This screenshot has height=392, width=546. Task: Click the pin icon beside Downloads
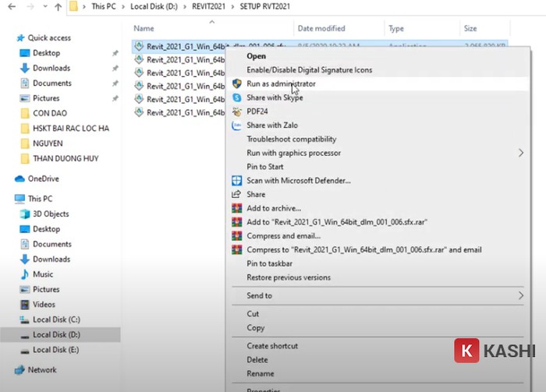point(115,69)
